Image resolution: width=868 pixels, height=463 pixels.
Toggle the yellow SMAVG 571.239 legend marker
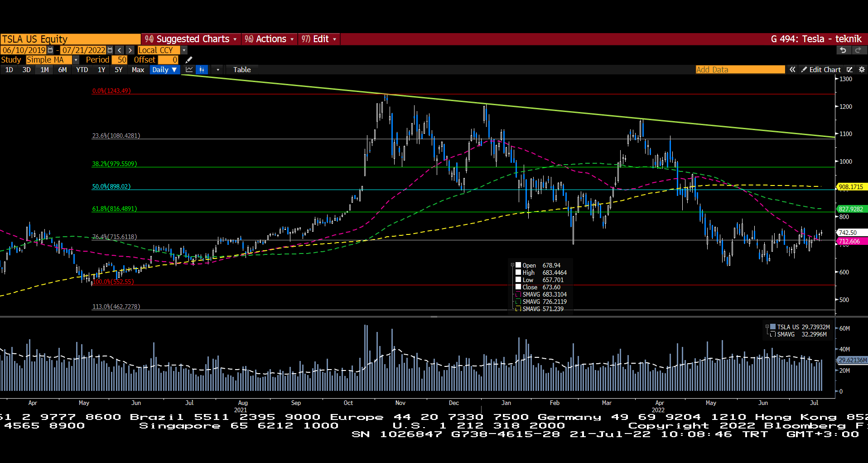518,309
